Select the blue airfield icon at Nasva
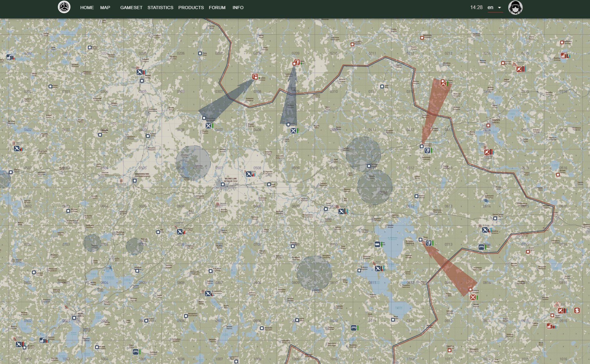The height and width of the screenshot is (364, 590). tap(139, 72)
